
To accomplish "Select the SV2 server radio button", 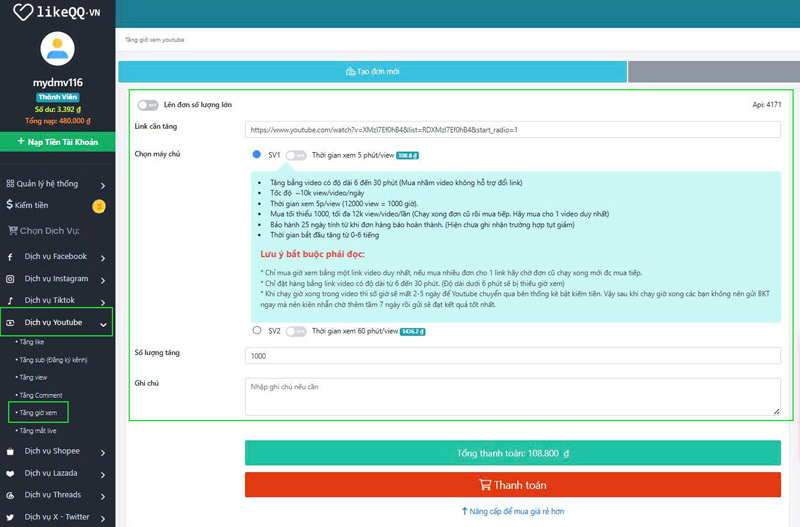I will pyautogui.click(x=257, y=330).
